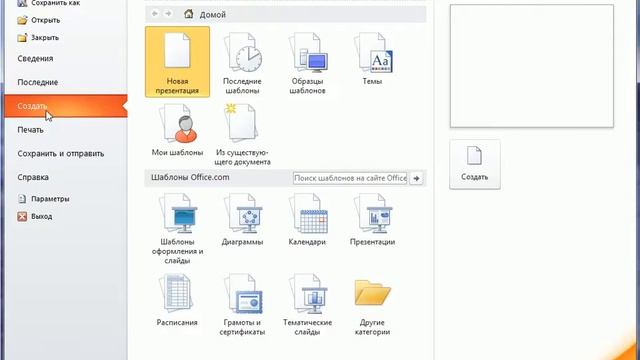Open Грамоты и сертификаты templates category

point(242,304)
